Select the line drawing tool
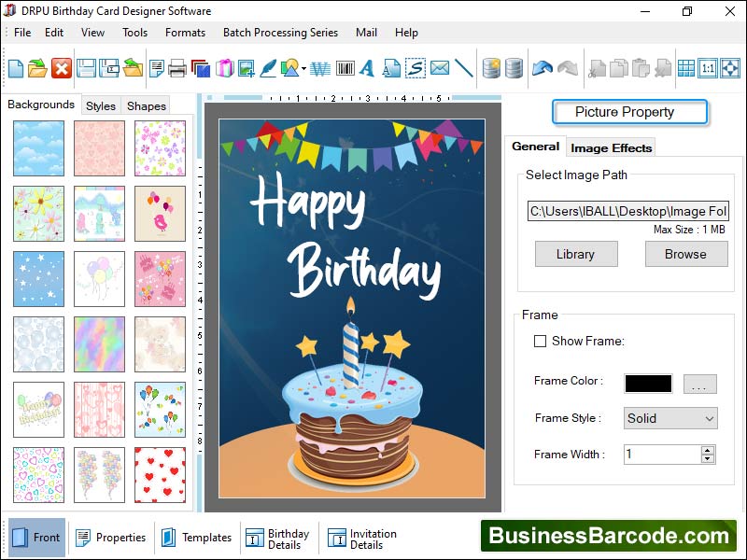This screenshot has width=747, height=560. click(464, 67)
